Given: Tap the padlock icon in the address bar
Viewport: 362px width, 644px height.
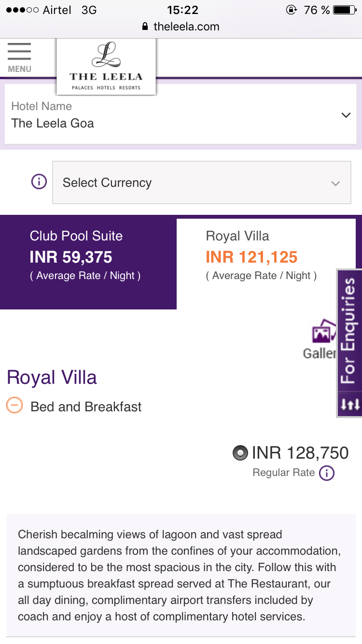Looking at the screenshot, I should click(x=145, y=27).
